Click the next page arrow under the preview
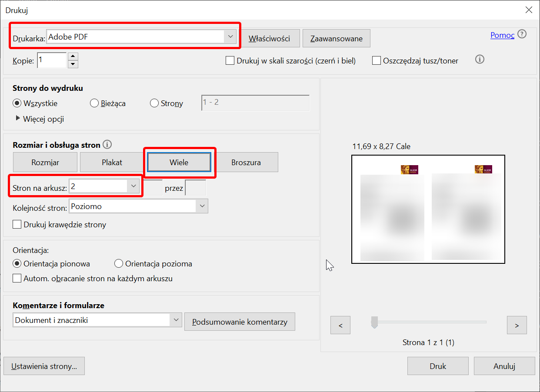The width and height of the screenshot is (540, 392). [517, 325]
